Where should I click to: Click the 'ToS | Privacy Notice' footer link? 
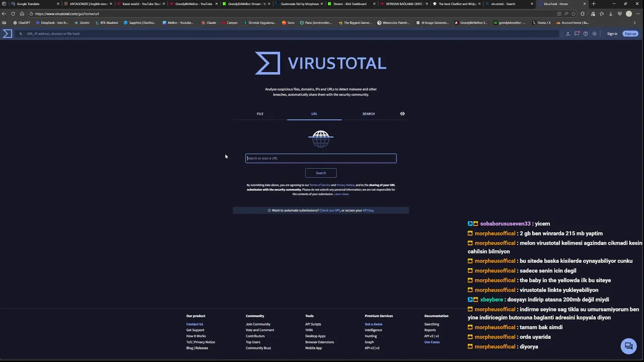click(201, 342)
